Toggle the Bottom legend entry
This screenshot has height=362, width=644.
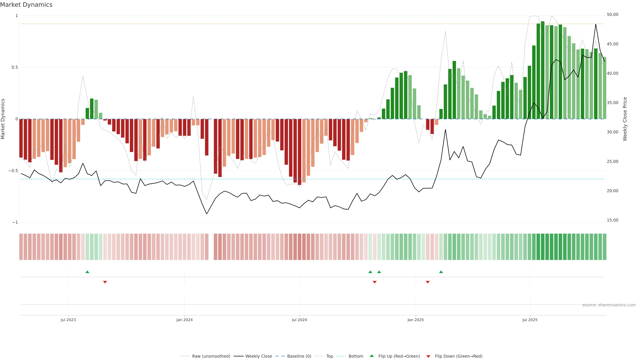point(356,356)
